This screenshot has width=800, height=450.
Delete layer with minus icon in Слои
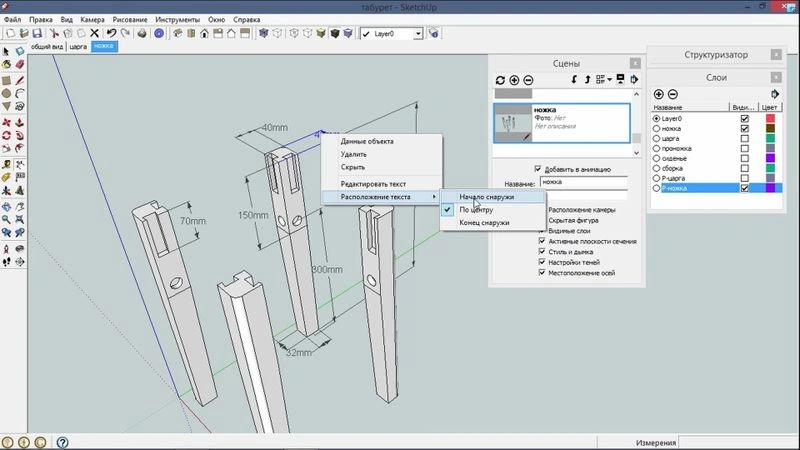point(673,94)
